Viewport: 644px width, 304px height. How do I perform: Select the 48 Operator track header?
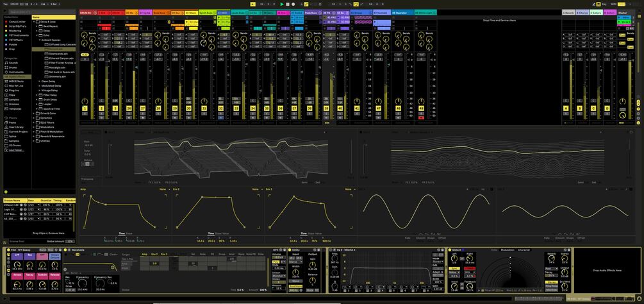402,13
